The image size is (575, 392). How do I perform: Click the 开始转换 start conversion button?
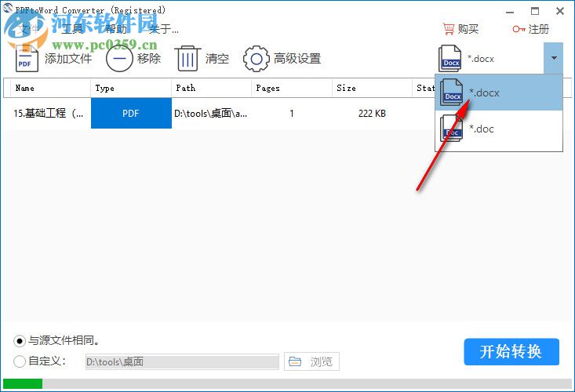click(x=511, y=352)
